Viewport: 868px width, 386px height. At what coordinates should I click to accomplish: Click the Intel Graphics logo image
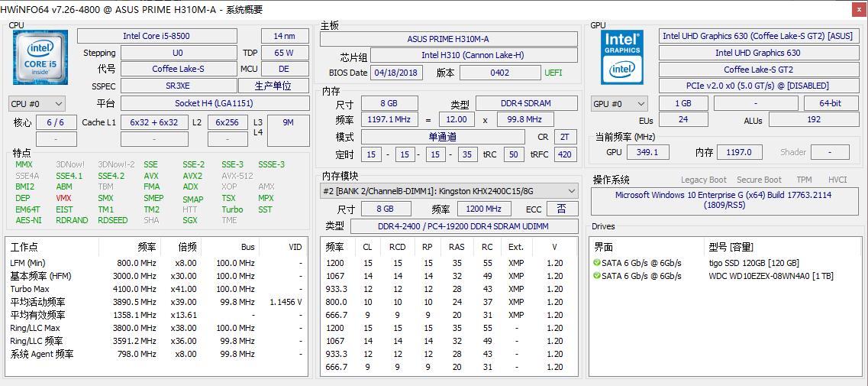(622, 57)
